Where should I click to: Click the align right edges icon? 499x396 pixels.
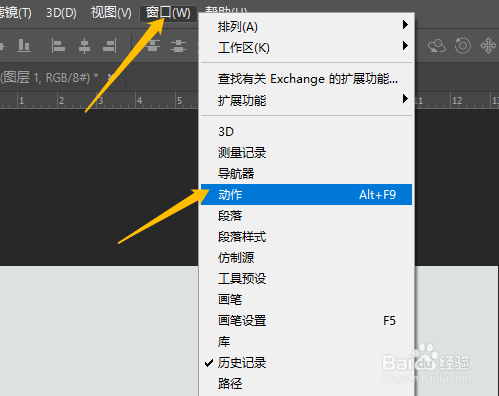[x=110, y=46]
